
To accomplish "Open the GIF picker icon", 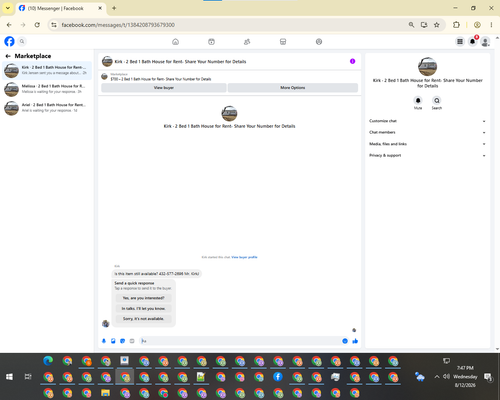I will (132, 341).
